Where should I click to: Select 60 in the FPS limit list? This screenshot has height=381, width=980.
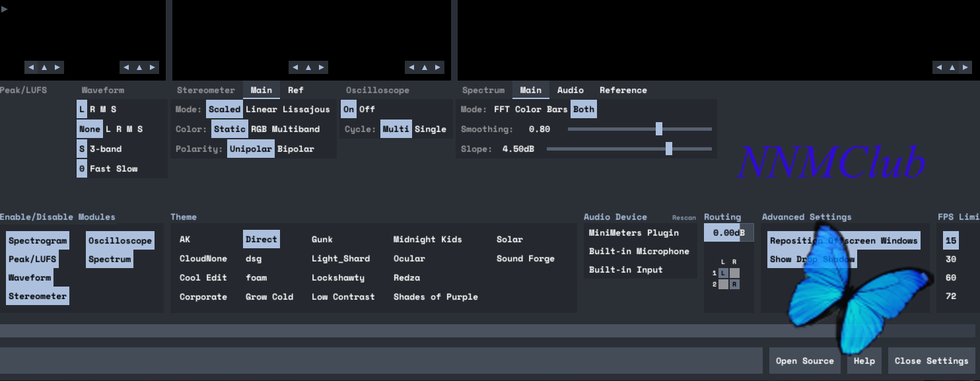pyautogui.click(x=951, y=278)
